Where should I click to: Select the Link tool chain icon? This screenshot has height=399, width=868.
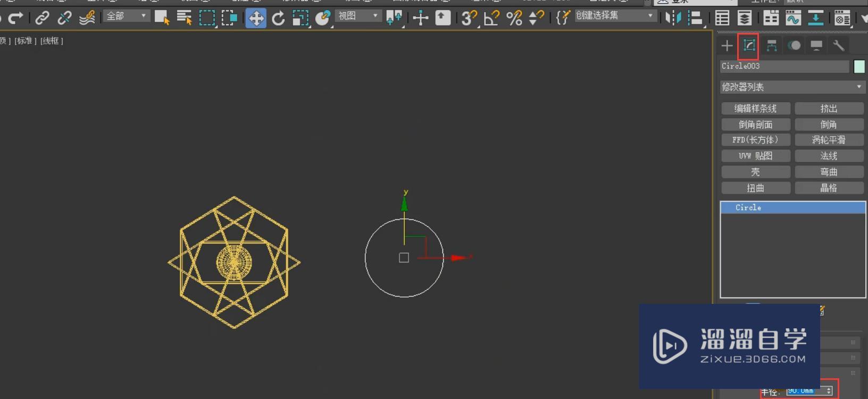(x=42, y=18)
